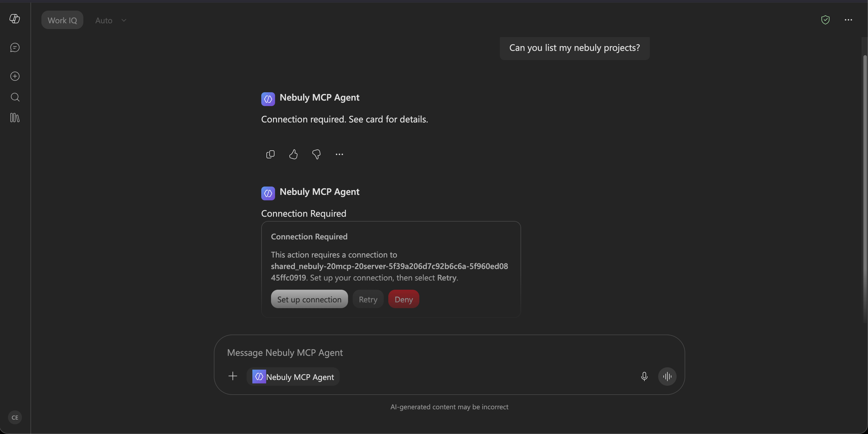Open the CE profile avatar
The width and height of the screenshot is (868, 434).
pos(15,418)
